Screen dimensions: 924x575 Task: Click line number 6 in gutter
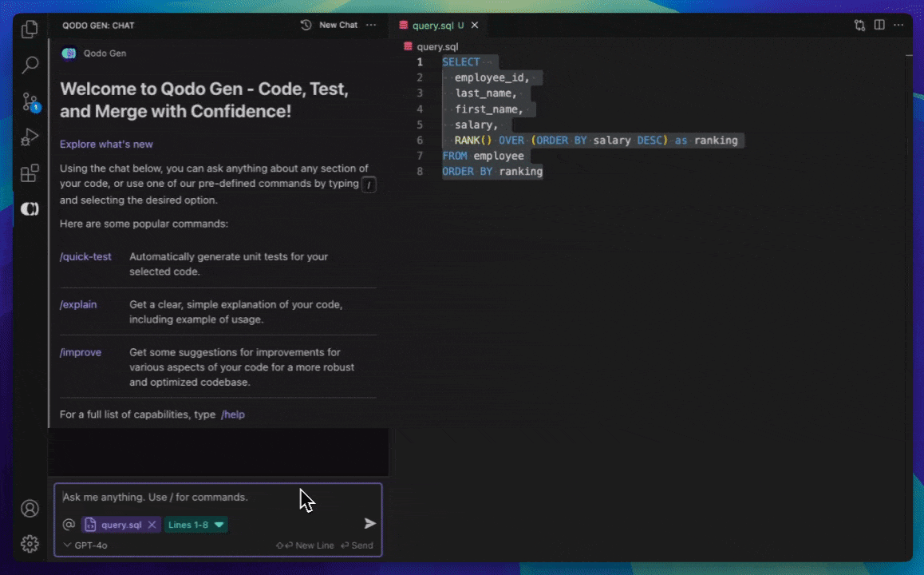[x=420, y=141]
